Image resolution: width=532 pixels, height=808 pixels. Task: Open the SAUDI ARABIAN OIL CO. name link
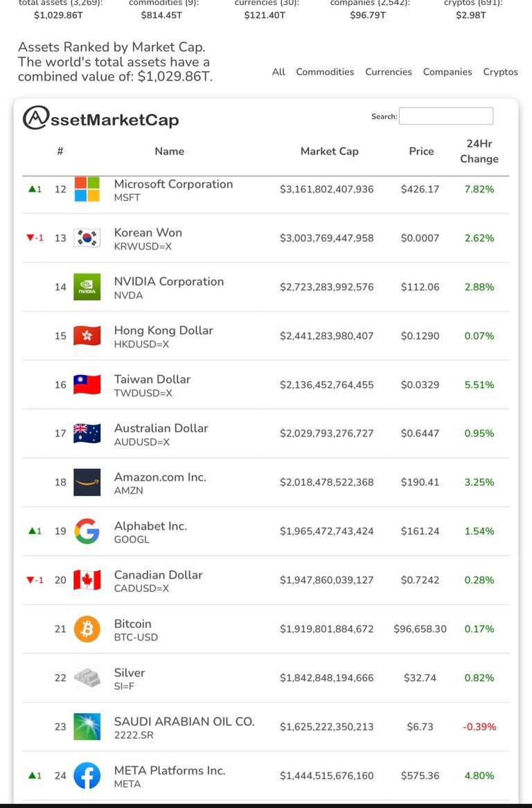pos(184,721)
